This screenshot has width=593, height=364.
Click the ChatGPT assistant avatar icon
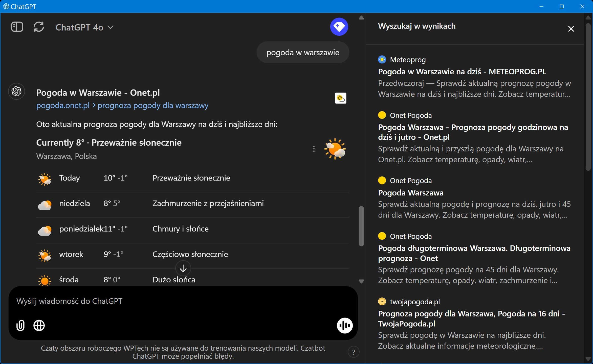(x=16, y=91)
